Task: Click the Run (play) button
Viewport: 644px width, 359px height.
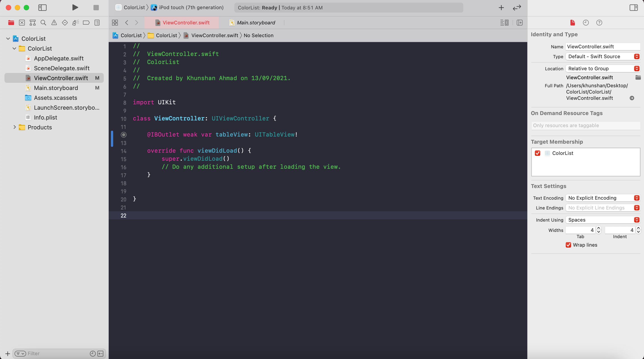Action: tap(75, 8)
